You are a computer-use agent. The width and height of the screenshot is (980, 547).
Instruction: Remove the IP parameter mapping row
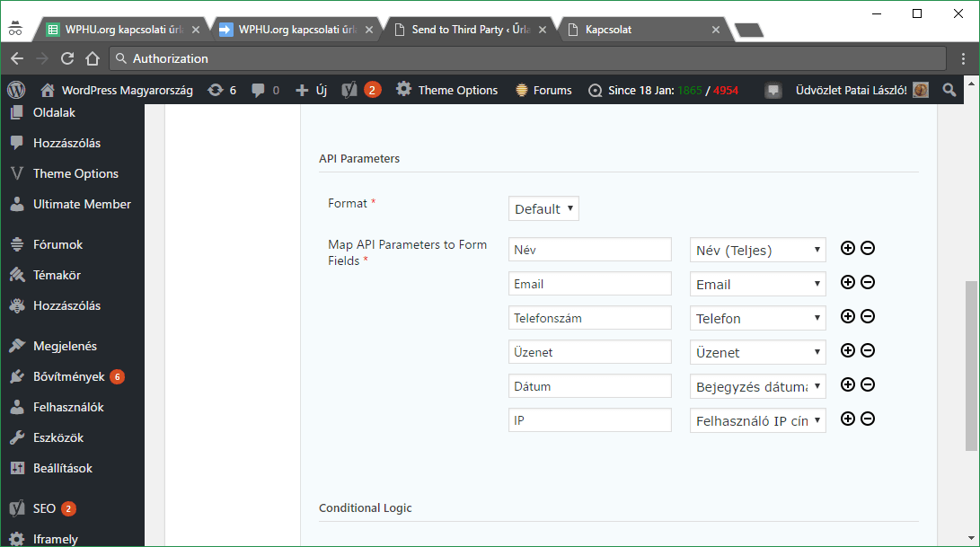tap(868, 419)
